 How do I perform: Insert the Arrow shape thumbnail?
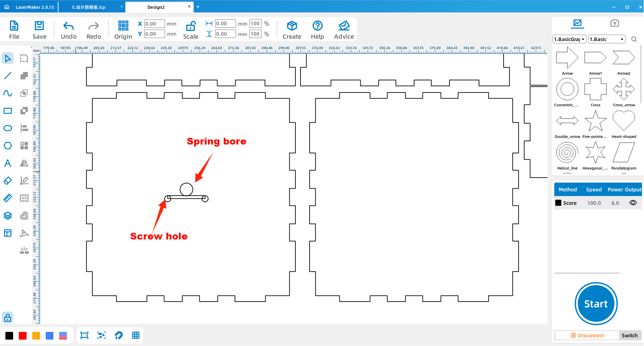[x=567, y=58]
